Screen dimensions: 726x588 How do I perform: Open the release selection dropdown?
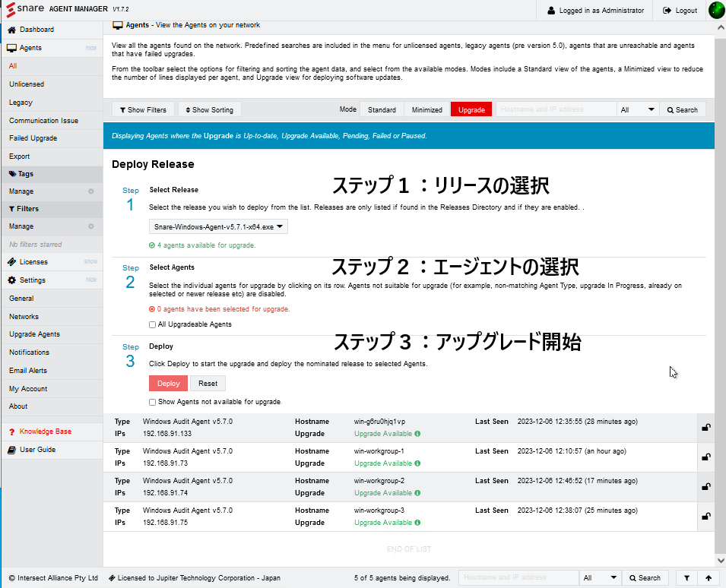click(218, 226)
